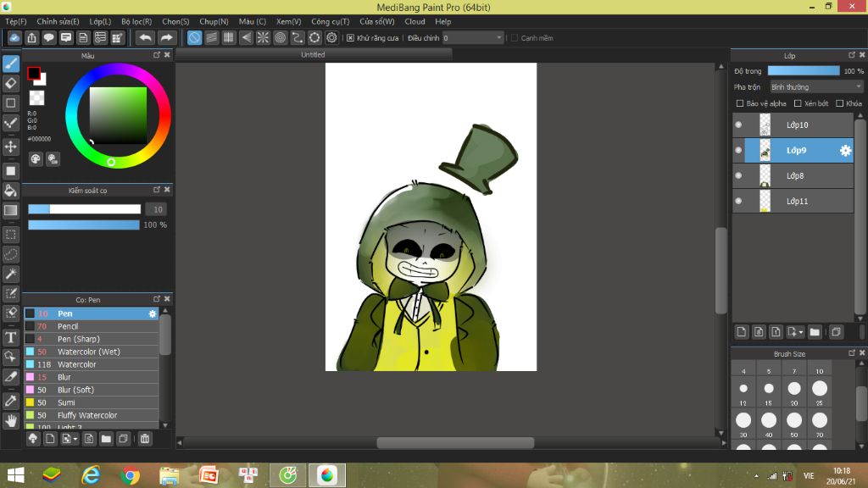Switch to the Untitled document tab

pos(314,55)
